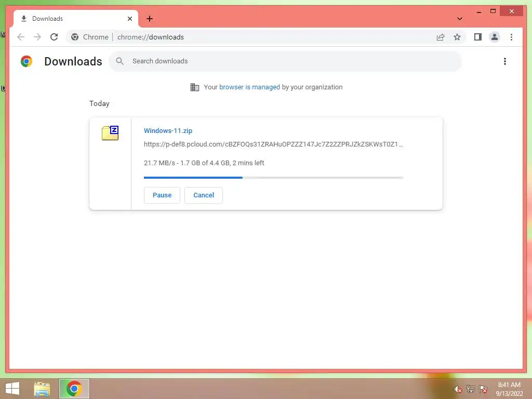
Task: Minimize the Chrome window
Action: pyautogui.click(x=478, y=12)
